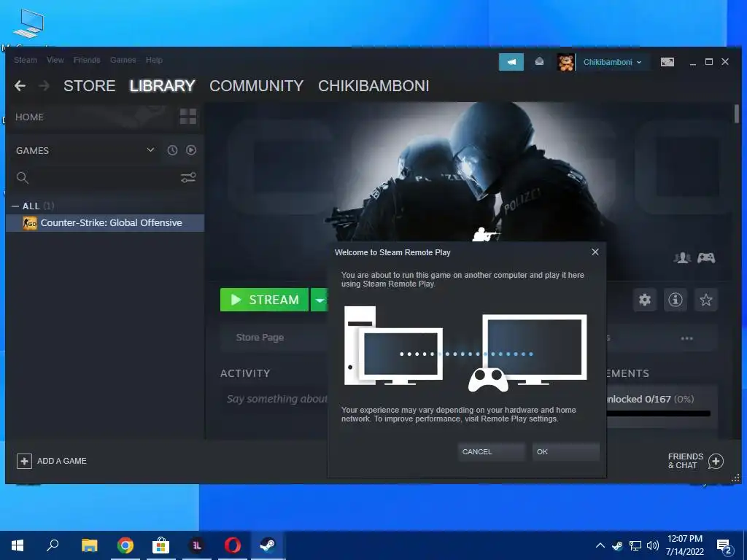Open the green dropdown next to STREAM

320,300
